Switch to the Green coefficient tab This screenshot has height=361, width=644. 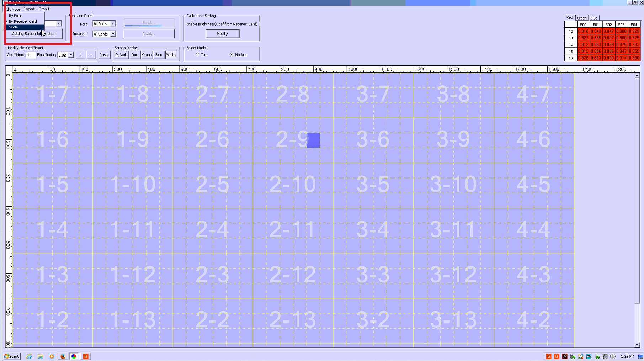click(x=581, y=18)
